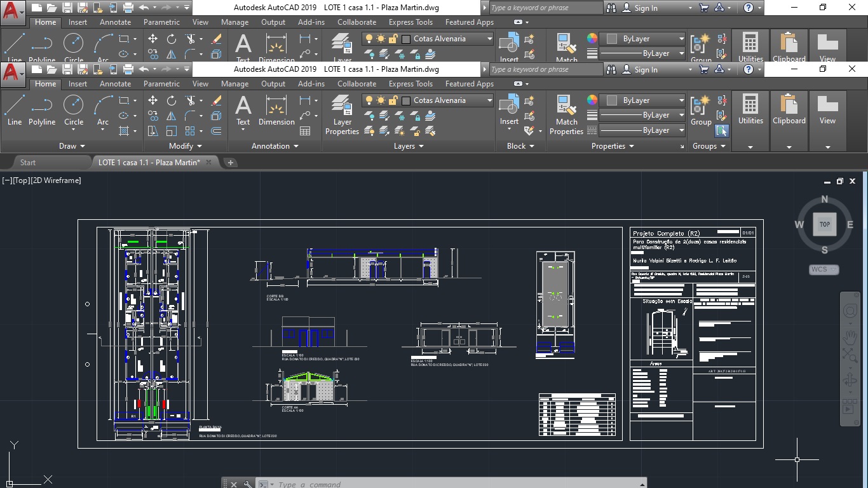Select the LOTE 1 casa 1.1 drawing tab

pyautogui.click(x=149, y=163)
